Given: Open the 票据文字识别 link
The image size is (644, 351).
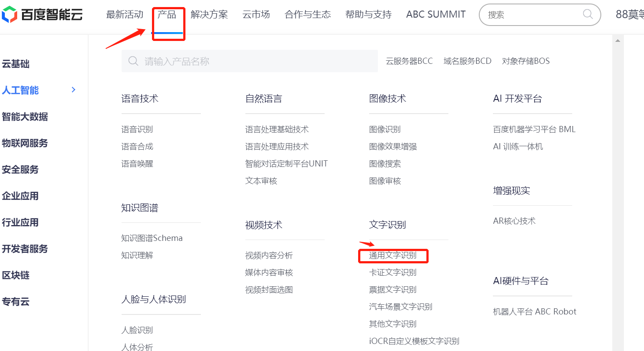Looking at the screenshot, I should (393, 289).
